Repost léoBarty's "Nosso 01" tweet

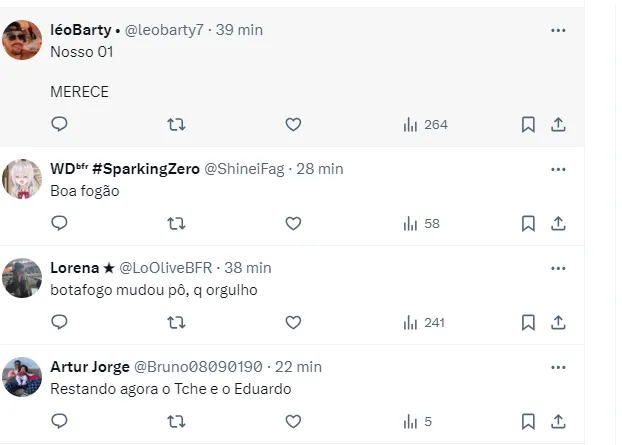(x=176, y=124)
